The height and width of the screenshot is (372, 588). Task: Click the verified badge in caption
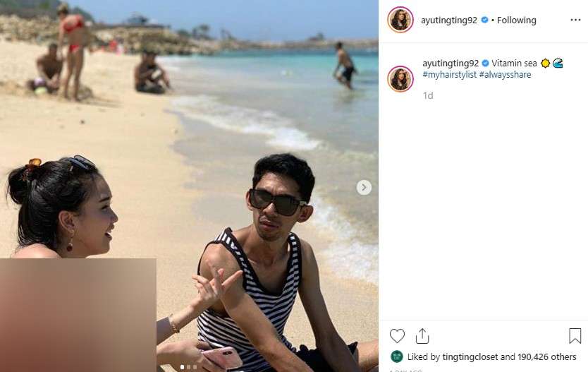[x=485, y=63]
